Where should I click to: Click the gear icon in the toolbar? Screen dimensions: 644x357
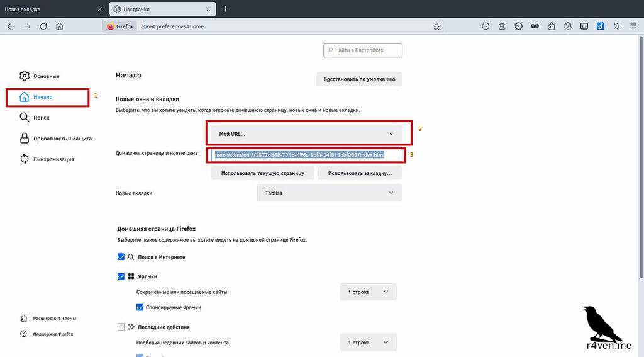tap(568, 26)
